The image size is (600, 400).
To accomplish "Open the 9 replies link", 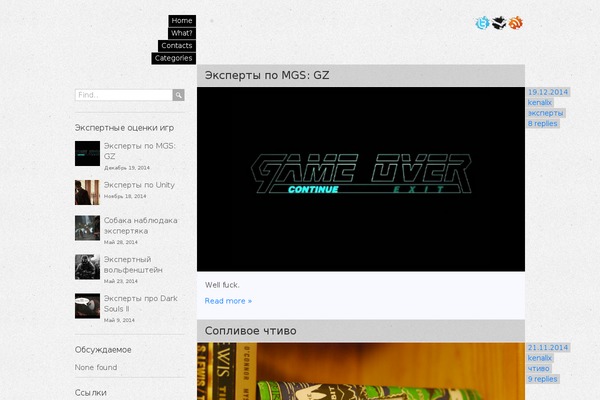I will pos(543,379).
